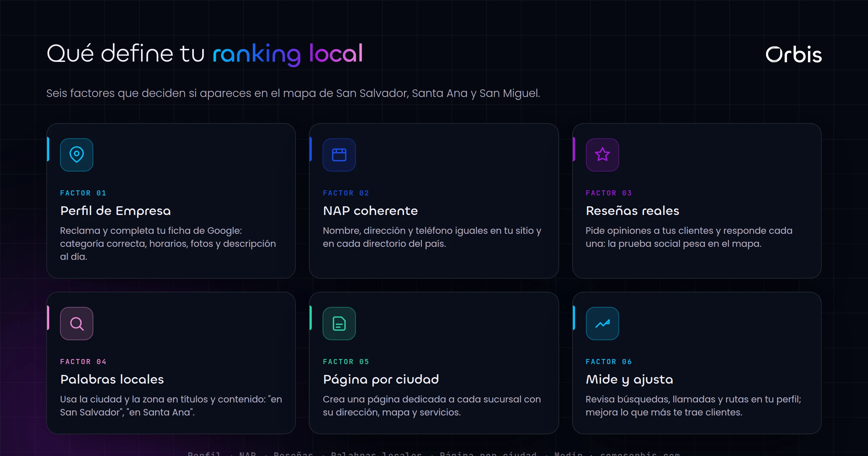Click the description 'Usa la ciudad y la zona'
This screenshot has height=456, width=868.
tap(171, 406)
